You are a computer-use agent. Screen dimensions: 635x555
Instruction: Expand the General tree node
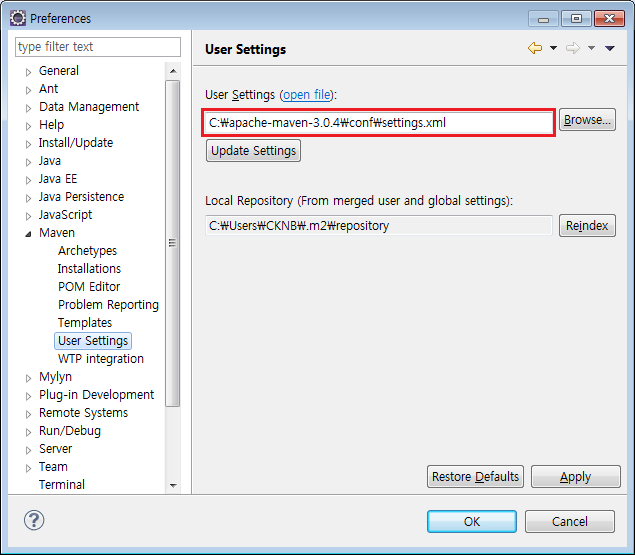[x=29, y=72]
